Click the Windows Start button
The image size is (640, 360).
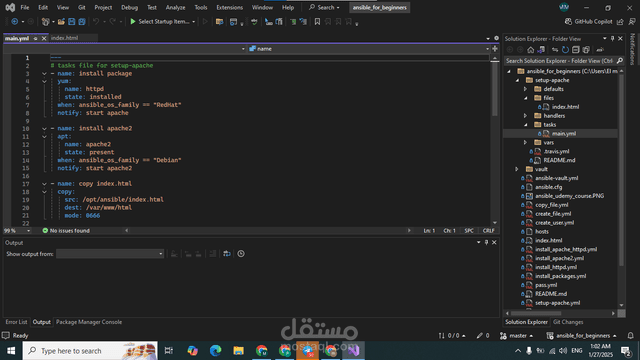11,351
